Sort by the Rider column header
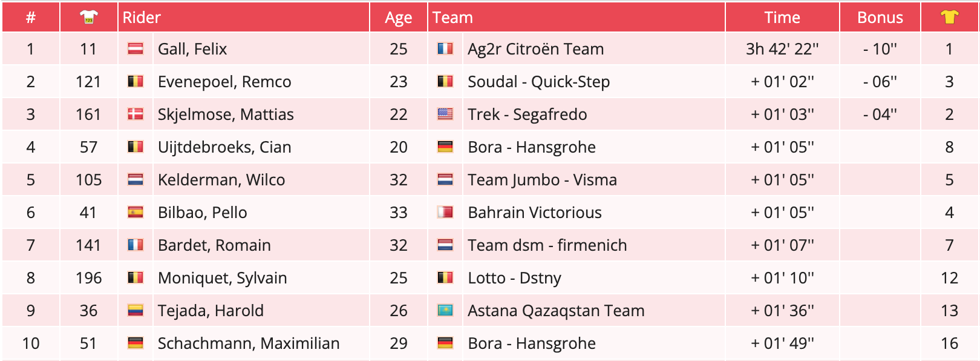 tap(142, 18)
